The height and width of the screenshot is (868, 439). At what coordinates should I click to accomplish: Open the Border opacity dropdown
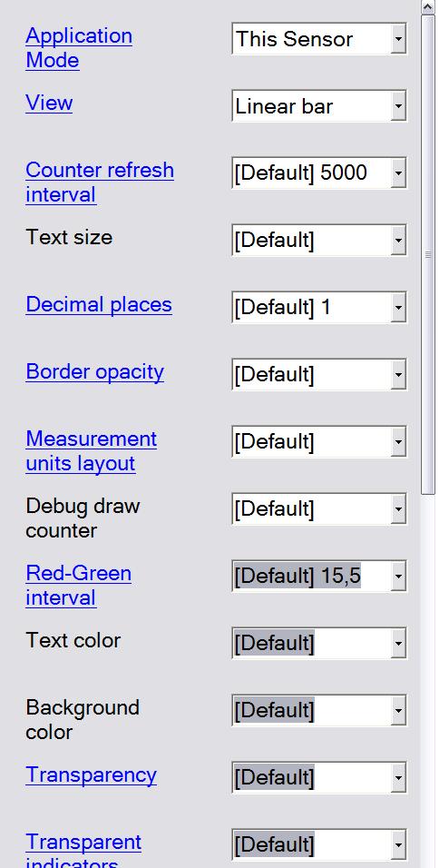(x=319, y=374)
